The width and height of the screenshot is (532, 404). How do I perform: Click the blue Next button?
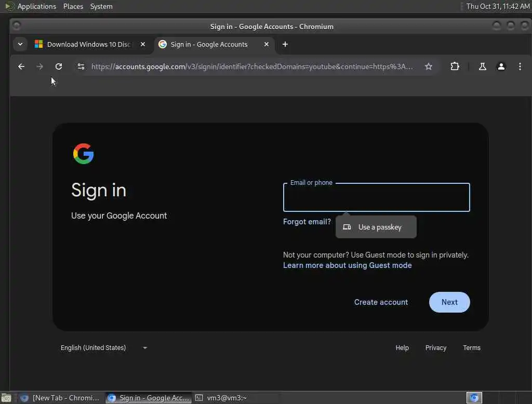click(449, 302)
